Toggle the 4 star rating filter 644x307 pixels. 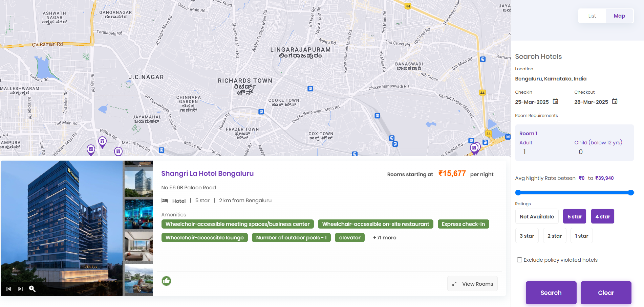coord(603,216)
